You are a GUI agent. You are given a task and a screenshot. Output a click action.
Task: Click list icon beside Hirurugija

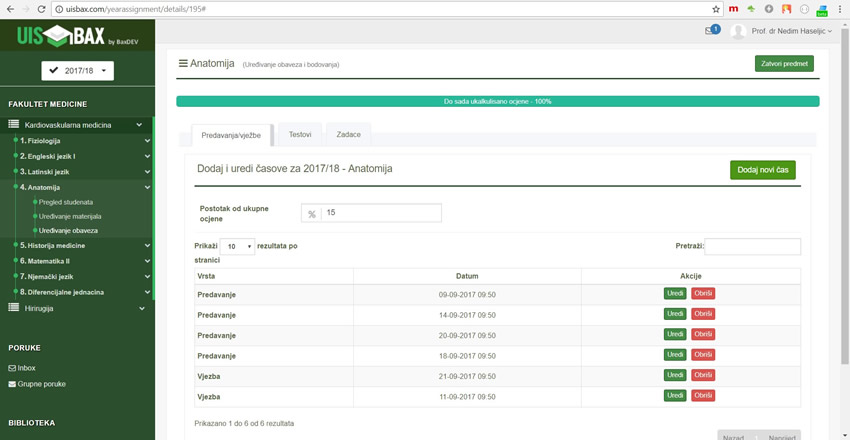pos(14,308)
